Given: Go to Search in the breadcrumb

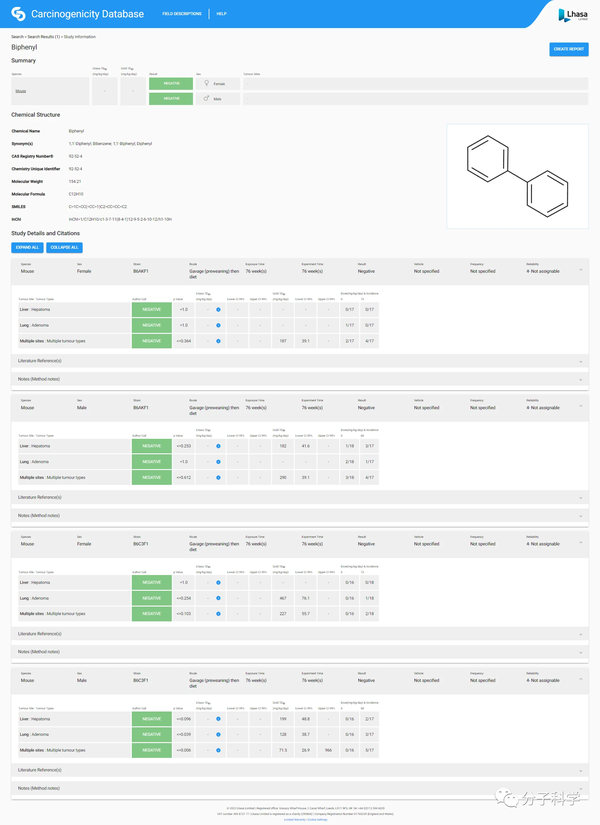Looking at the screenshot, I should click(17, 37).
